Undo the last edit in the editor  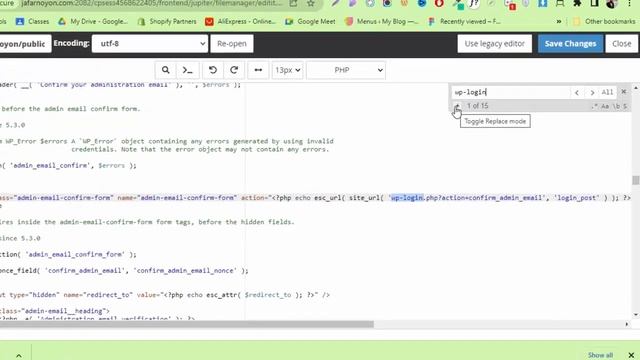coord(213,70)
